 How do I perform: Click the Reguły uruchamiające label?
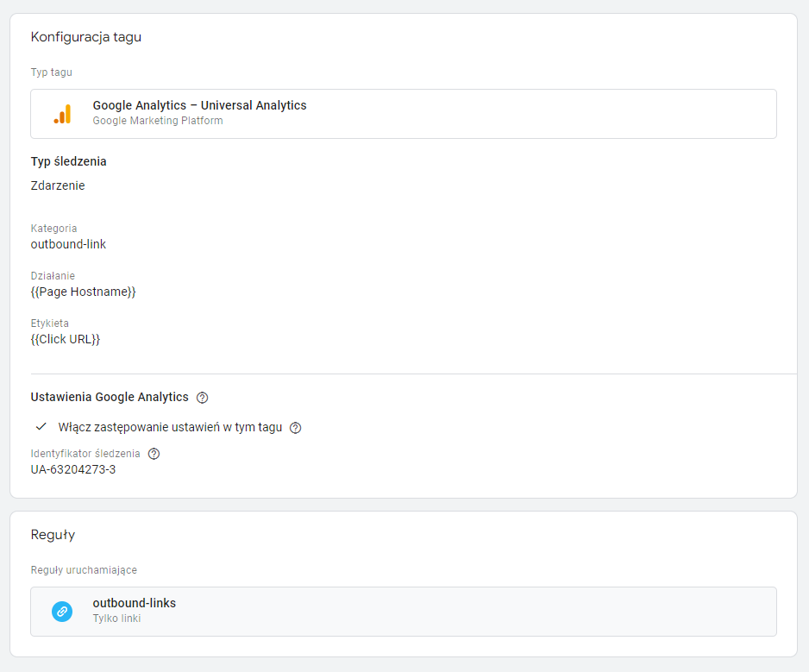point(85,570)
